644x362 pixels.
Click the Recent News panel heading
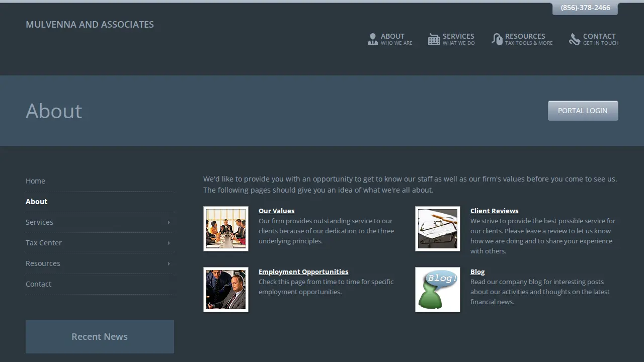click(x=100, y=337)
